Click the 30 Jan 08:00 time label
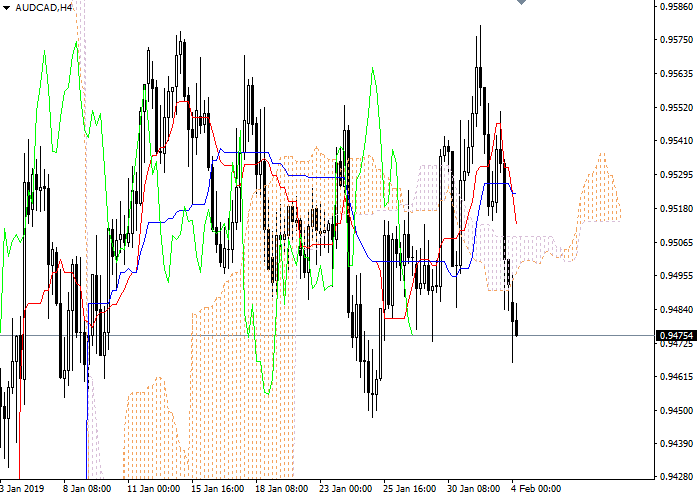 pos(474,489)
